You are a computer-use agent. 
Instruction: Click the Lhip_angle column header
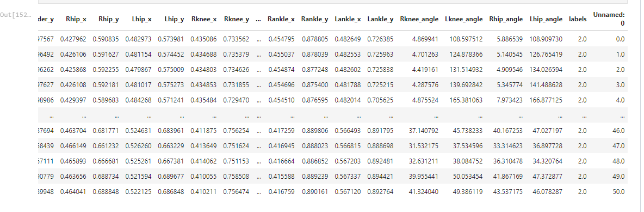tap(546, 19)
